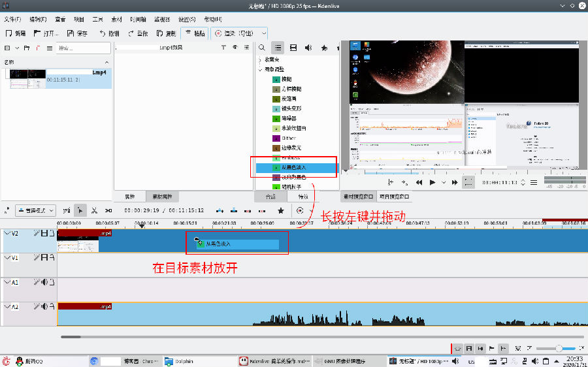Image resolution: width=588 pixels, height=367 pixels.
Task: Click the timeline zoom slider handle
Action: point(559,349)
